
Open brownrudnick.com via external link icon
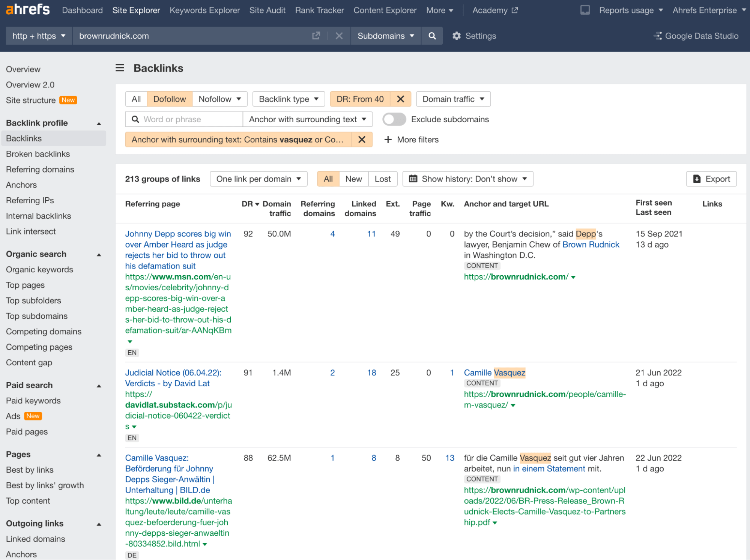click(316, 36)
